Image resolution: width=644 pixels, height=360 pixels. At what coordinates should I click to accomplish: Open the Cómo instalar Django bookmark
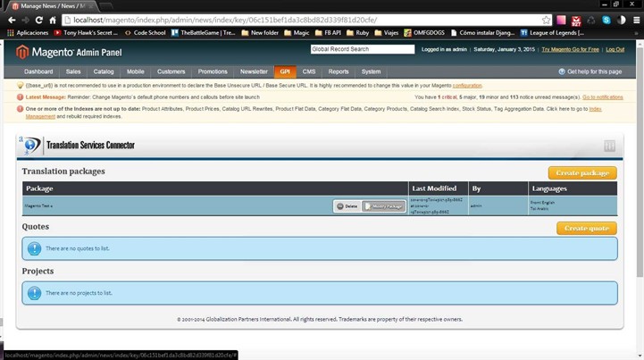point(482,32)
